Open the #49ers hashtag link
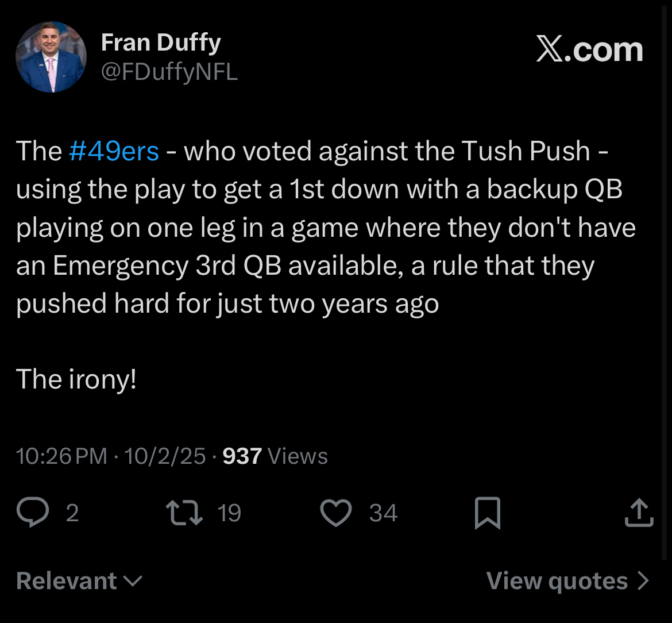The image size is (672, 623). (113, 151)
